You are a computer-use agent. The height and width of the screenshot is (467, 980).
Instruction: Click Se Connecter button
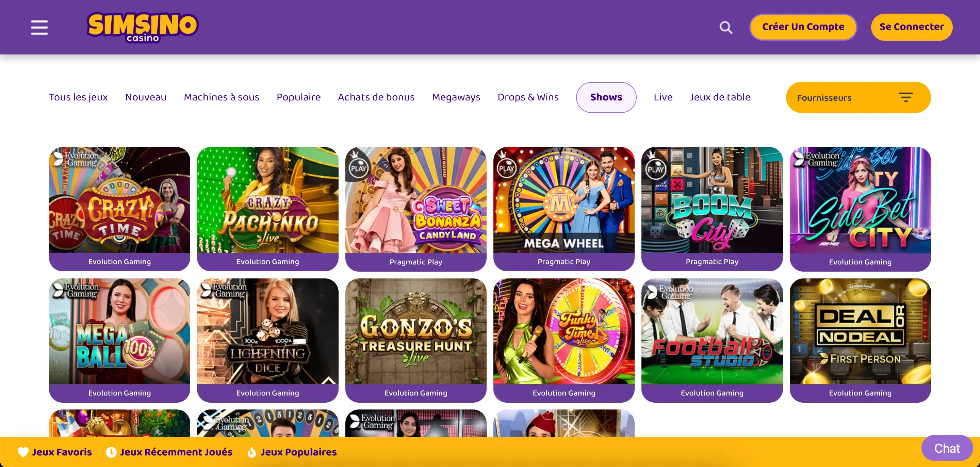tap(912, 27)
